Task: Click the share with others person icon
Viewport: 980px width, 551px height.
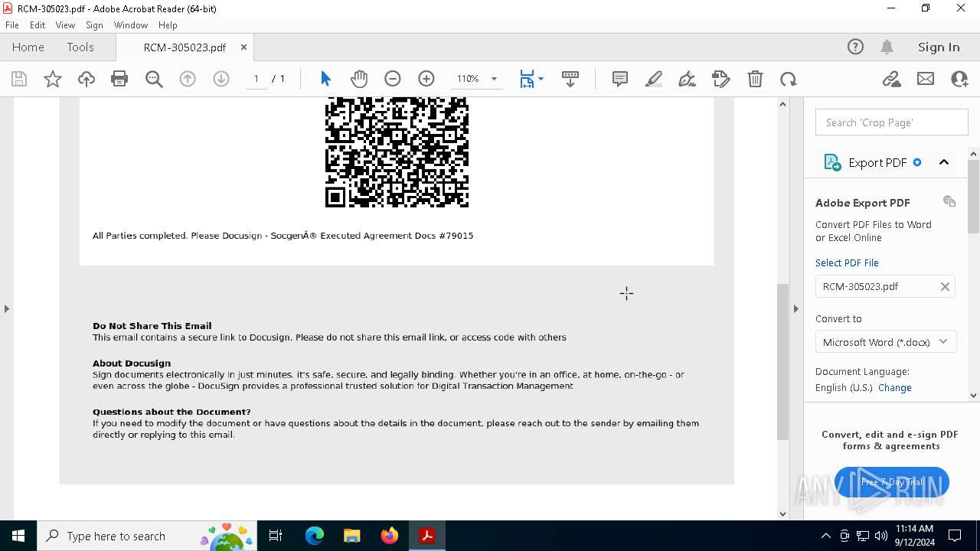Action: click(959, 79)
